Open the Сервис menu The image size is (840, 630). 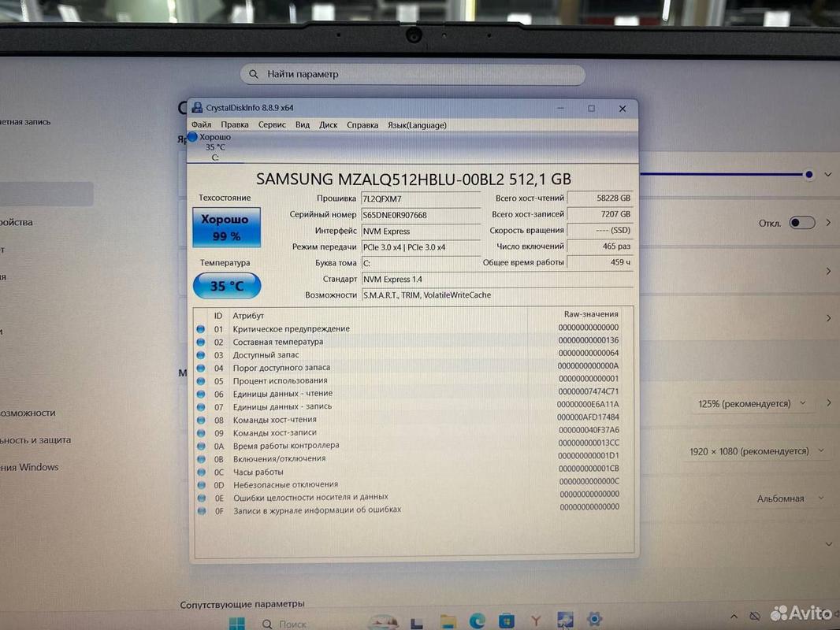tap(272, 125)
